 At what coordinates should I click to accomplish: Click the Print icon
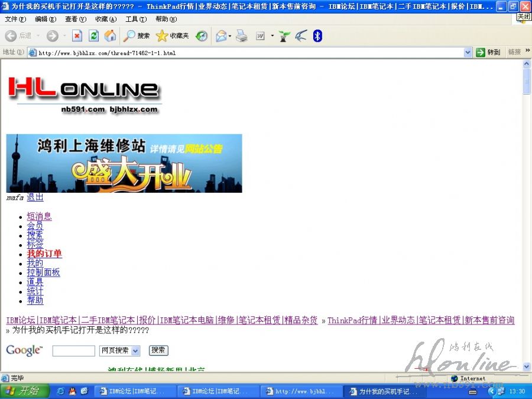[241, 36]
